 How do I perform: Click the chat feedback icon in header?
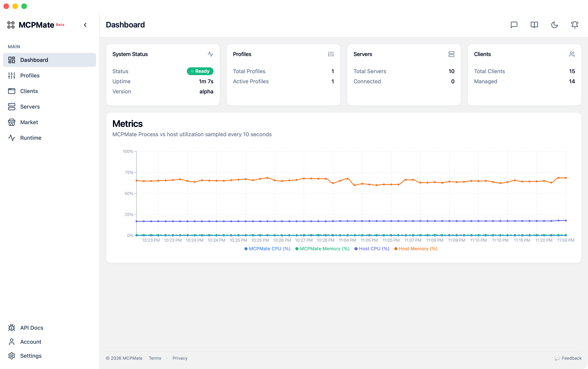[514, 25]
